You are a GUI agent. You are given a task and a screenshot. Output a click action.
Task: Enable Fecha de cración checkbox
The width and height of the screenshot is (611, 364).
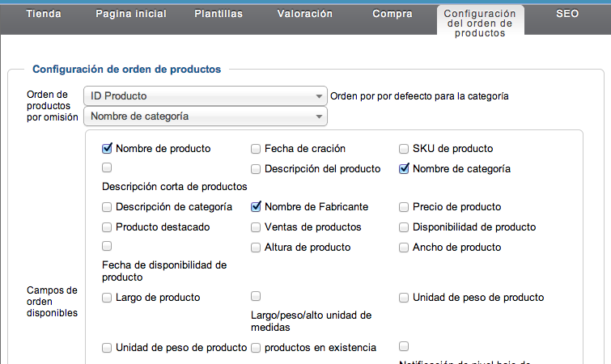coord(256,149)
